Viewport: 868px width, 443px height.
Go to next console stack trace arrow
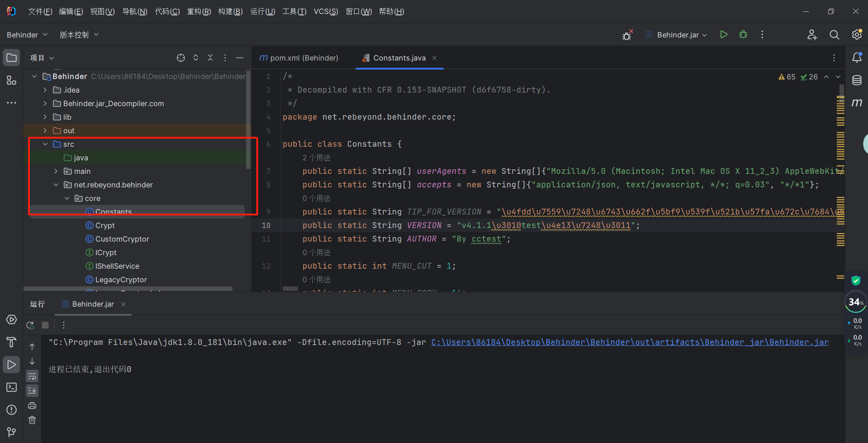[x=32, y=361]
